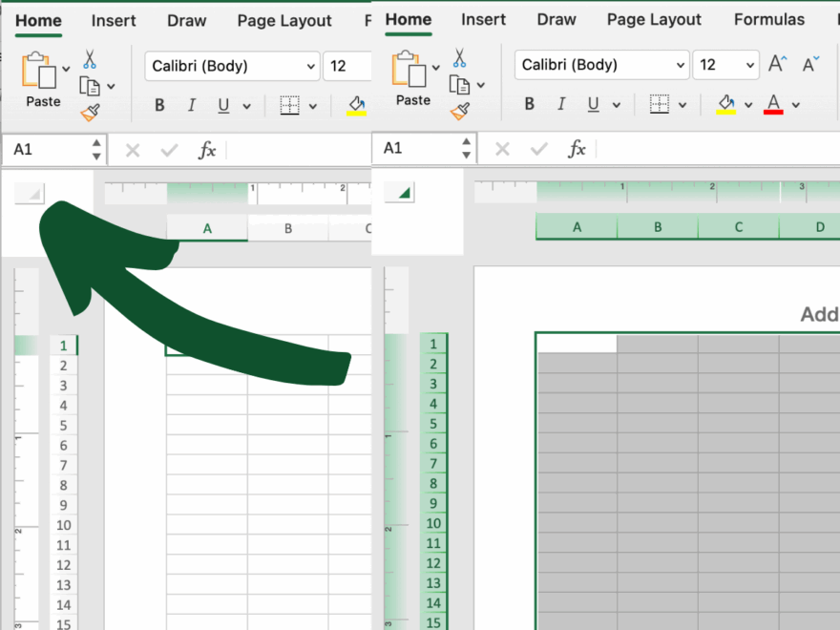Open the Insert Function fx icon

coord(577,149)
